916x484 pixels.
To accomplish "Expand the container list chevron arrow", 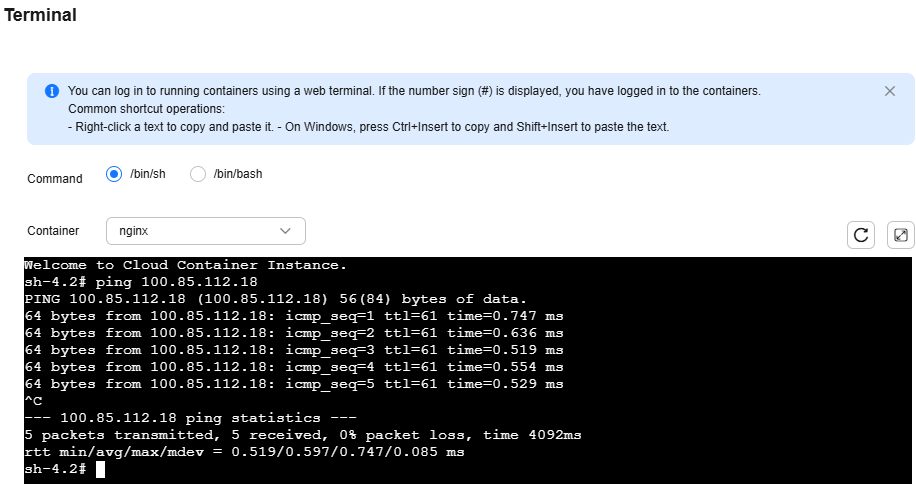I will click(x=285, y=231).
